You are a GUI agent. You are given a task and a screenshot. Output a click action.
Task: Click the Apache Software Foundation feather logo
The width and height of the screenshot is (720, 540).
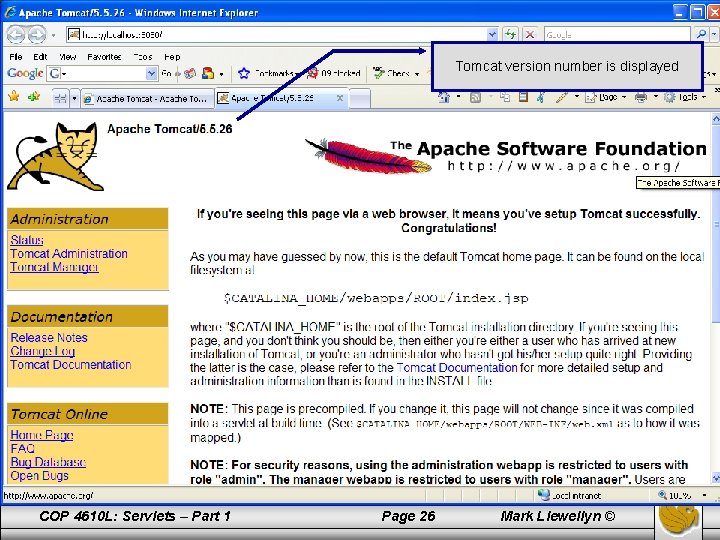click(x=505, y=156)
